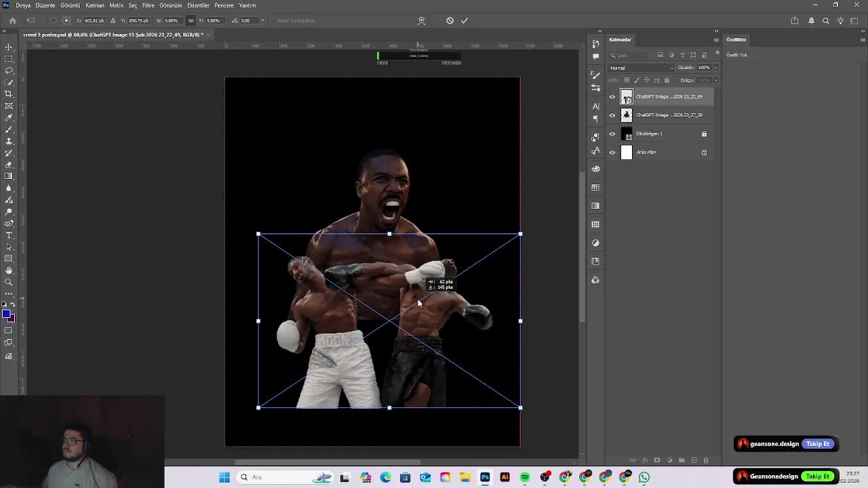This screenshot has height=488, width=868.
Task: Select the Eraser tool
Action: [x=9, y=165]
